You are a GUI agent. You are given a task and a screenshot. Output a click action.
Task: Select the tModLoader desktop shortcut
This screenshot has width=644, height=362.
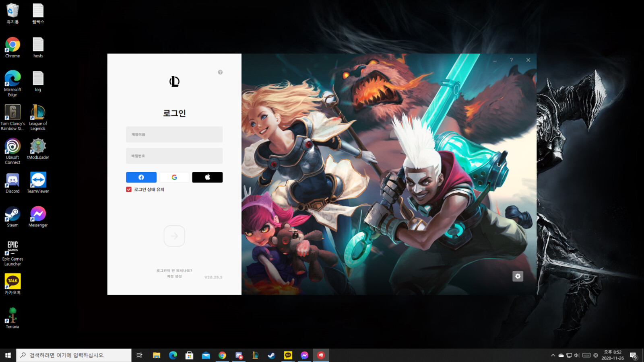click(38, 149)
